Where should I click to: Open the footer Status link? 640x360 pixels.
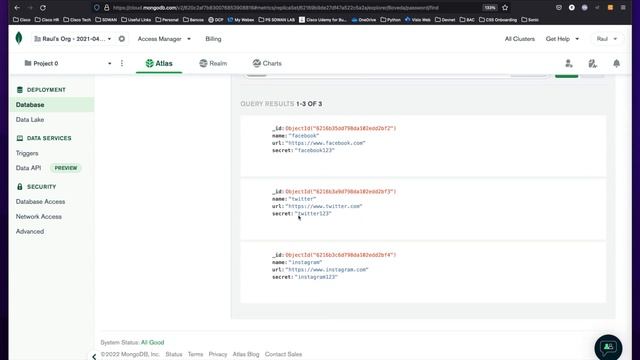[174, 354]
